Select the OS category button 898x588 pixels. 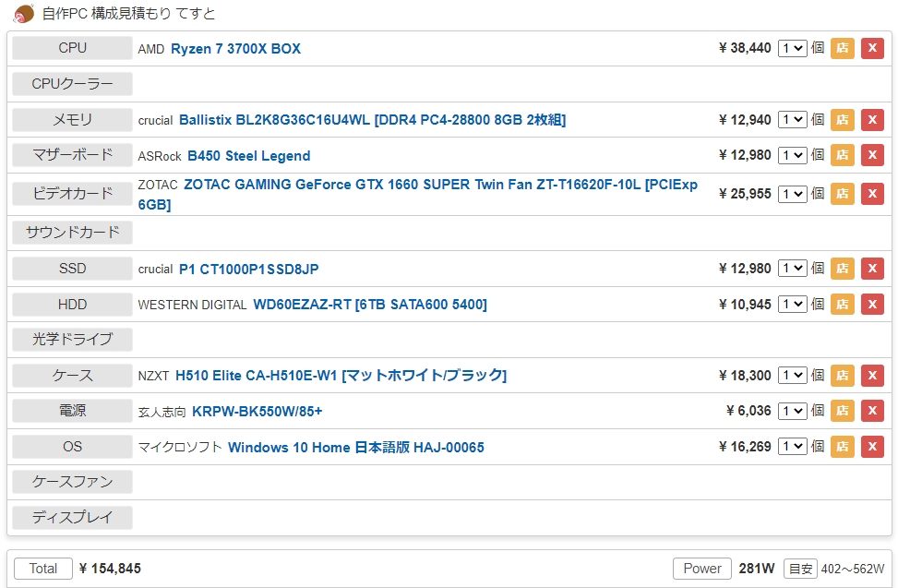coord(72,447)
